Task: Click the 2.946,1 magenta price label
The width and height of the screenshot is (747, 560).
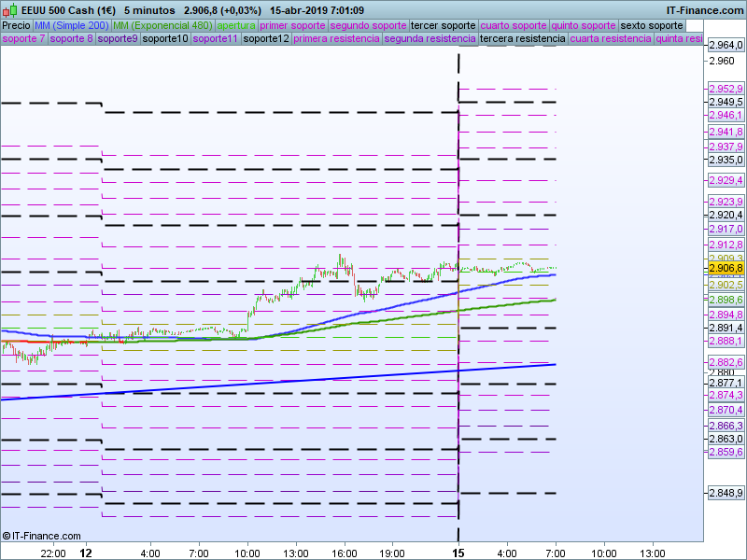Action: tap(726, 115)
